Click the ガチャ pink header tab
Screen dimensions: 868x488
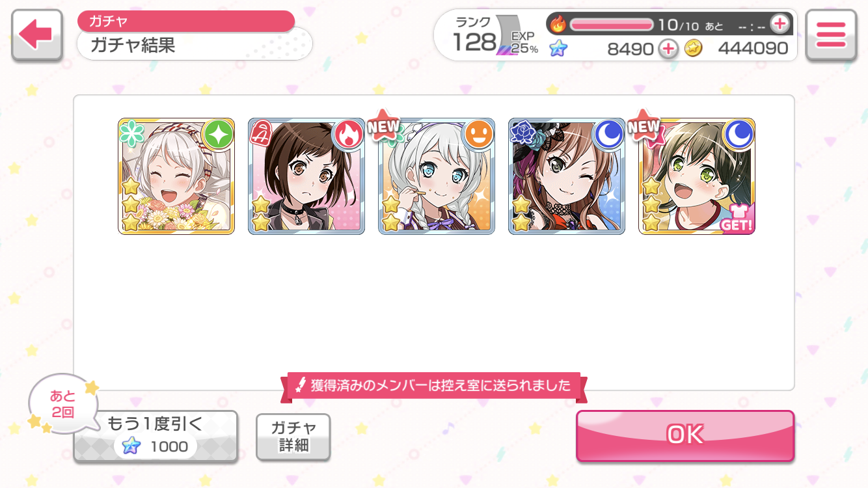point(186,21)
